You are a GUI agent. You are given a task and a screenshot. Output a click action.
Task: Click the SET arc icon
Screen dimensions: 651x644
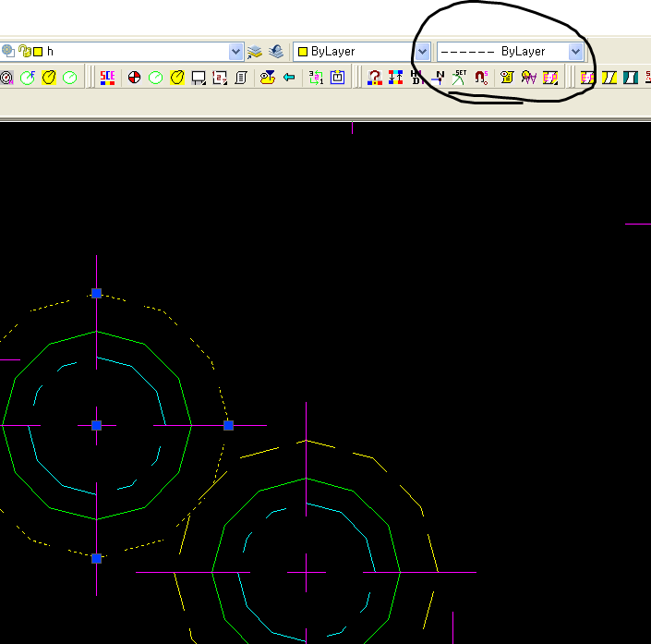[x=459, y=78]
